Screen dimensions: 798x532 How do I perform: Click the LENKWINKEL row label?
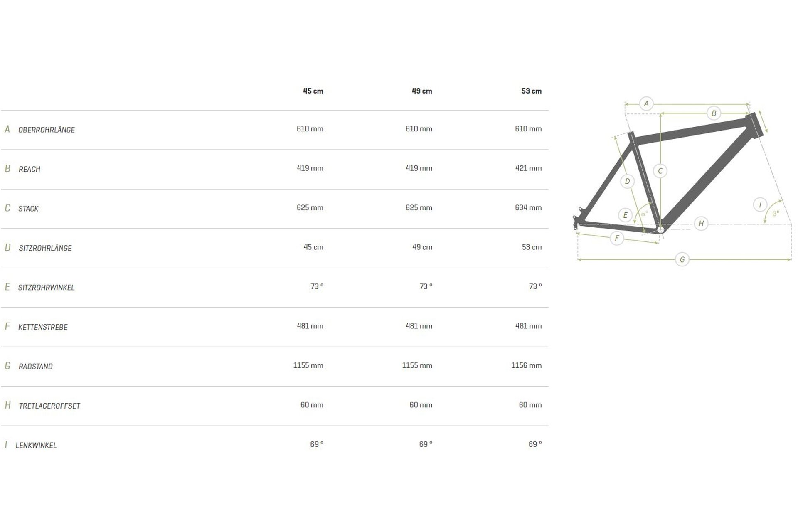tap(36, 445)
